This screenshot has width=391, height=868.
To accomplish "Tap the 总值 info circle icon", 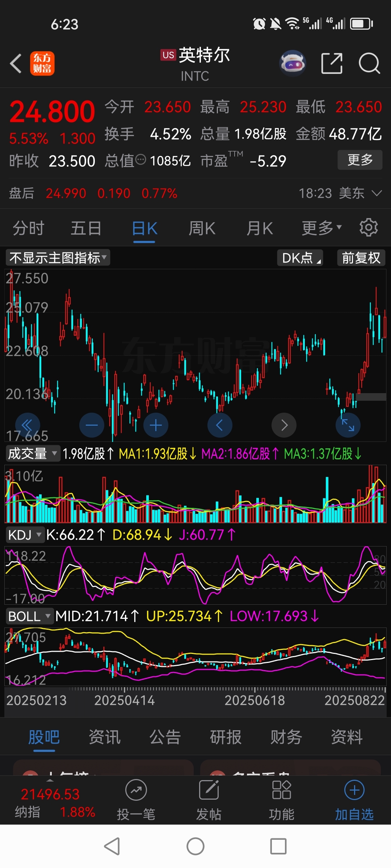I will [140, 159].
